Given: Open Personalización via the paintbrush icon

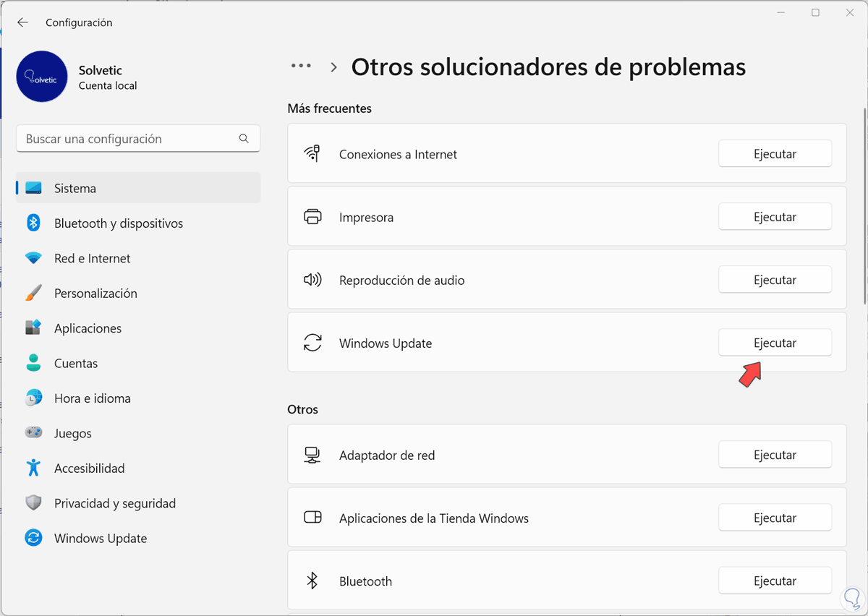Looking at the screenshot, I should [33, 294].
